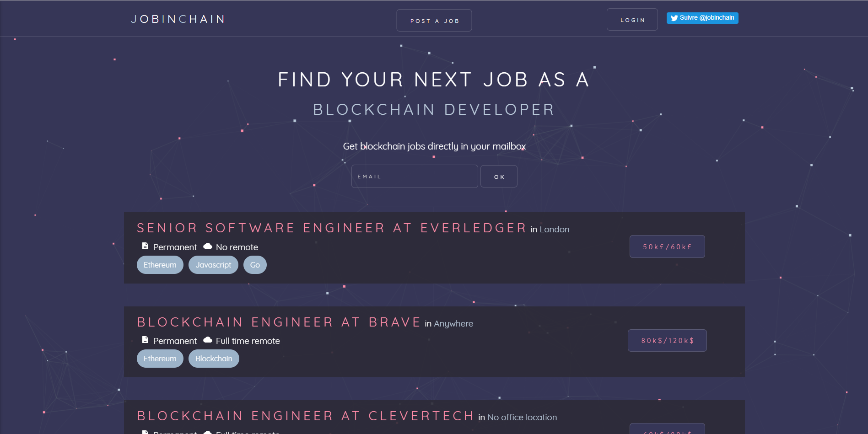The width and height of the screenshot is (868, 434).
Task: Select the Ethereum tag on the Everledger job
Action: (x=160, y=265)
